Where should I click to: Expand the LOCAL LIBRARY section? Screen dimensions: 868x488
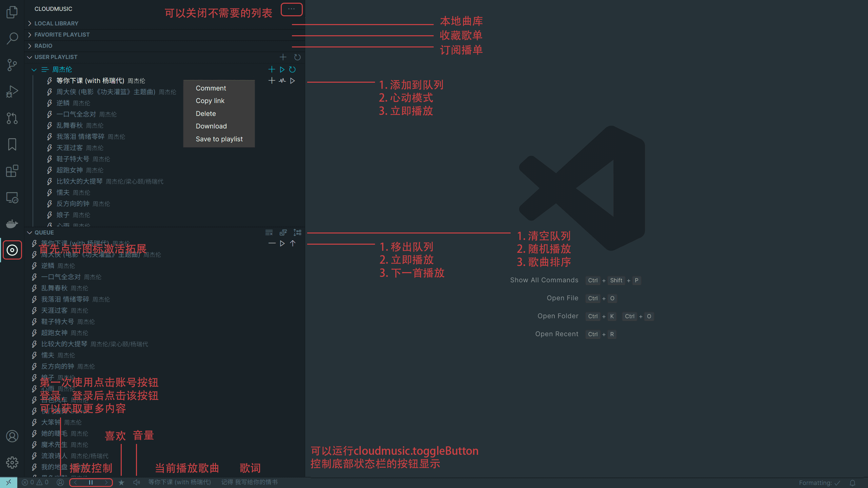point(57,23)
